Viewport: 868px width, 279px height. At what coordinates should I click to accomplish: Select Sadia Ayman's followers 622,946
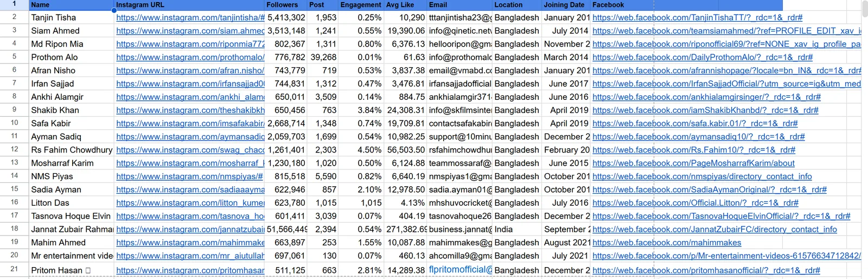286,189
